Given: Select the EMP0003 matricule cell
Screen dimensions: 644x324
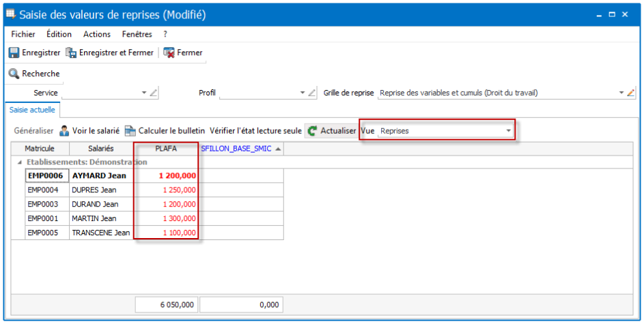Looking at the screenshot, I should click(47, 204).
